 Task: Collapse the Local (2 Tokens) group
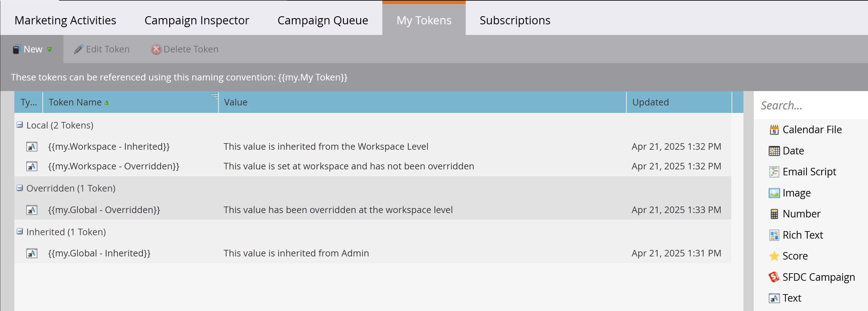(20, 125)
